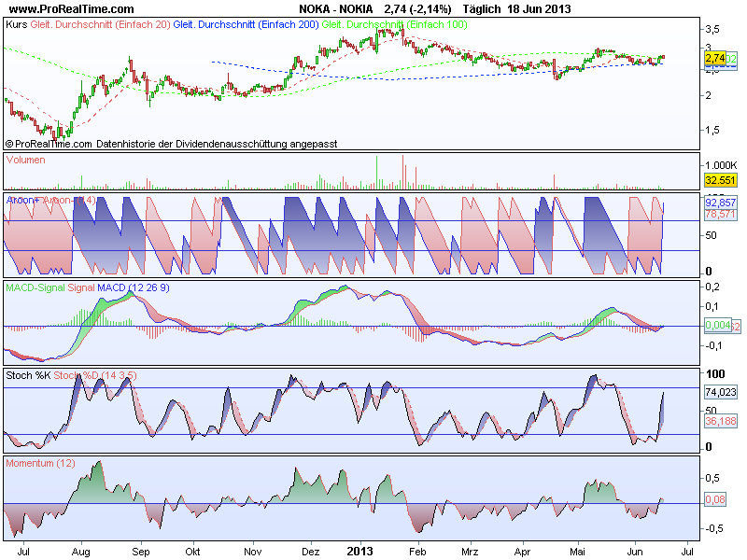Select the MACD (12 26 9) legend label
Screen dimensions: 747x560
134,287
